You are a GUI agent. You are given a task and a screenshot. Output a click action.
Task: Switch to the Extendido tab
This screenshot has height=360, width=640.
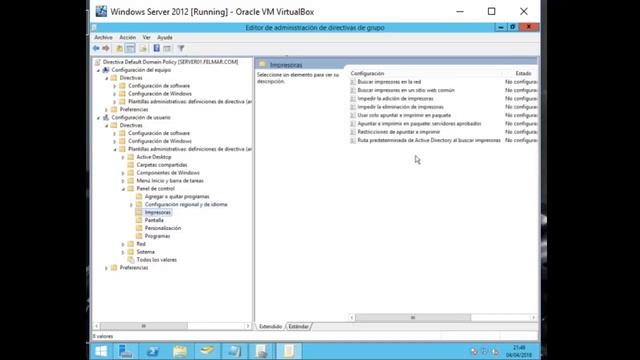(x=270, y=327)
